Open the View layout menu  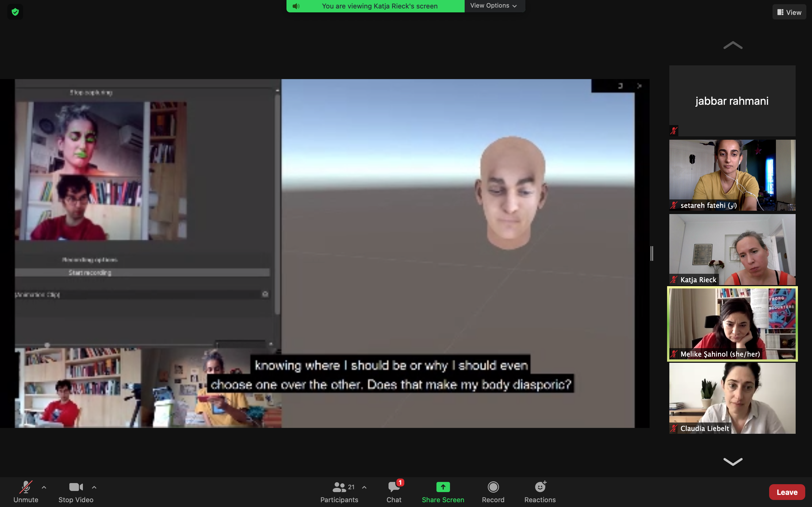[789, 12]
